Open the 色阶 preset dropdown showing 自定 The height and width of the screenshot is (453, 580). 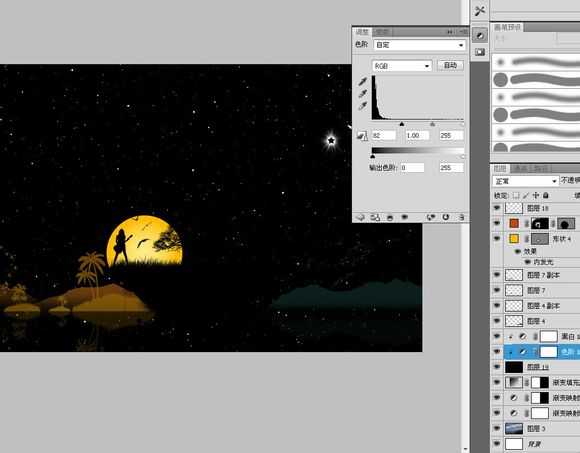419,45
